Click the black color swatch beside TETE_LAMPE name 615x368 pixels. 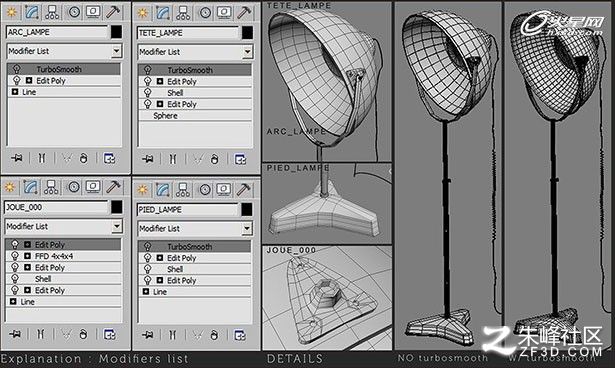pyautogui.click(x=247, y=33)
